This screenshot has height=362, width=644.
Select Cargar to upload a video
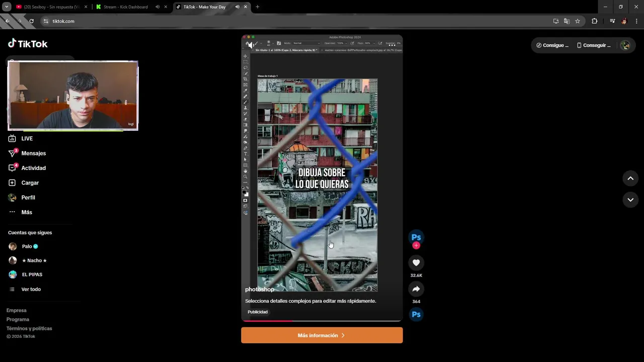pos(23,183)
